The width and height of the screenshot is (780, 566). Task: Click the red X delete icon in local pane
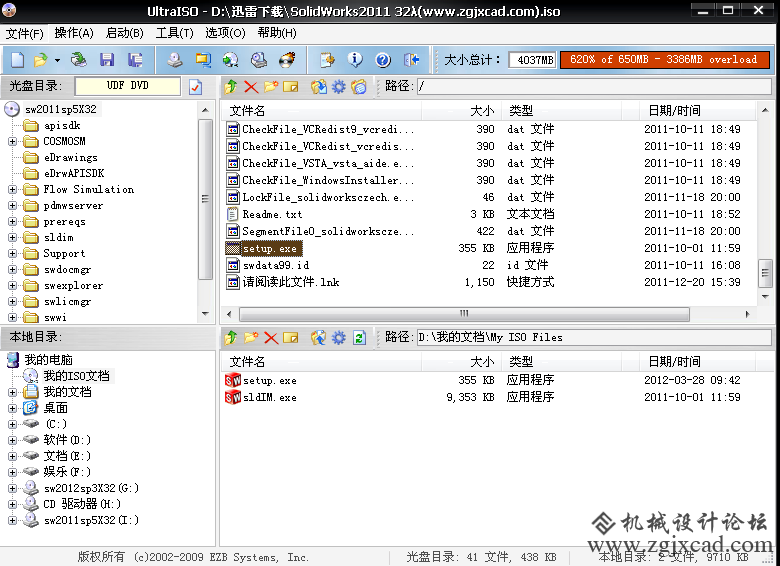click(271, 338)
